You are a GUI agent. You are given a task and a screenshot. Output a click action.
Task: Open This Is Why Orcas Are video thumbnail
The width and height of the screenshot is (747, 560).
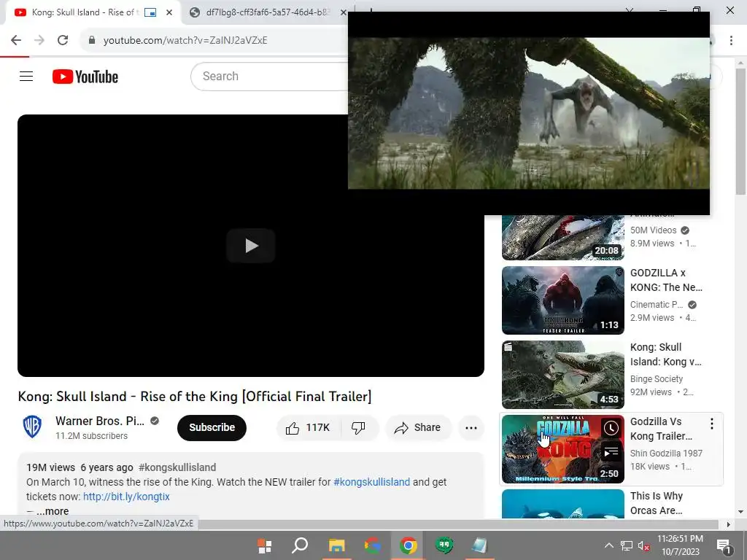coord(562,504)
